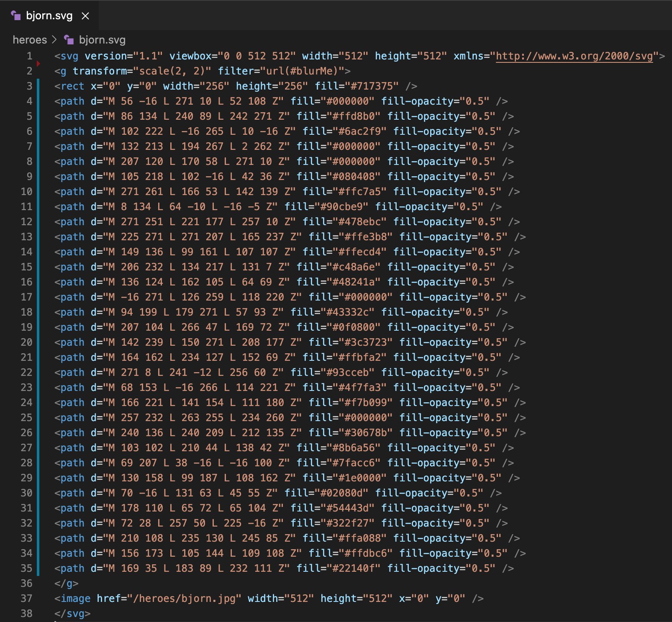Click the breadcrumb file icon next to bjorn.svg
This screenshot has width=672, height=622.
[x=69, y=40]
